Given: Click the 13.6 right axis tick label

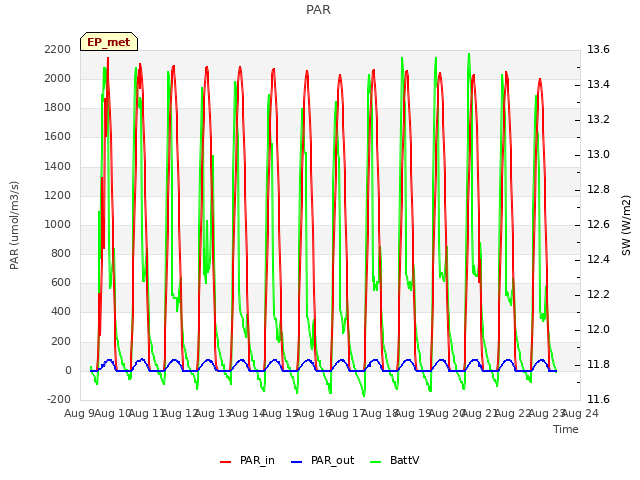Looking at the screenshot, I should (598, 49).
